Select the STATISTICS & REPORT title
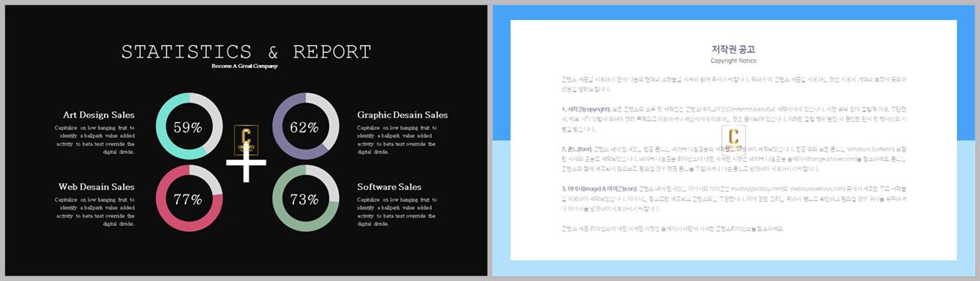 pos(246,52)
